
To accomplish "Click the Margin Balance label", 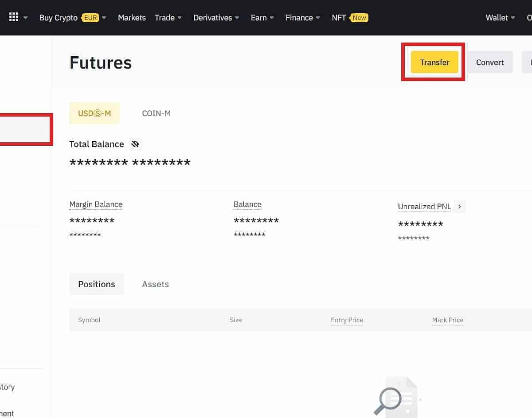I will pos(96,204).
